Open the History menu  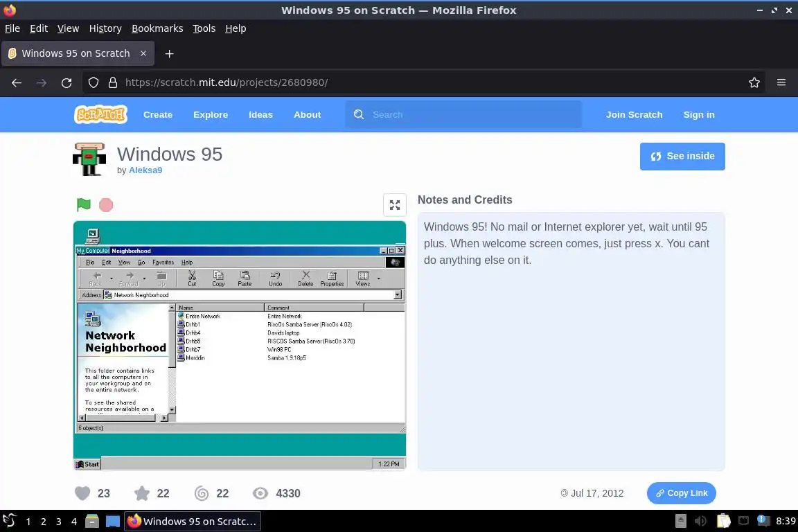(x=105, y=28)
